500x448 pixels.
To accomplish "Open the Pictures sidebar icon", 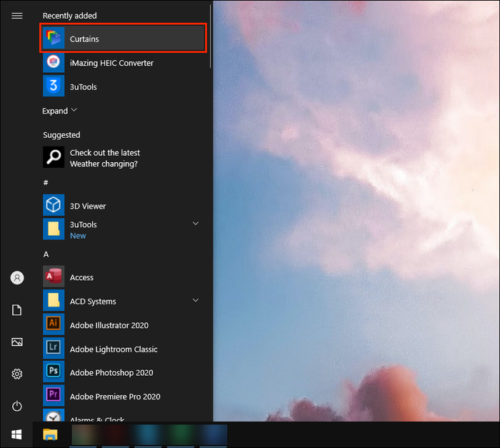I will 17,342.
